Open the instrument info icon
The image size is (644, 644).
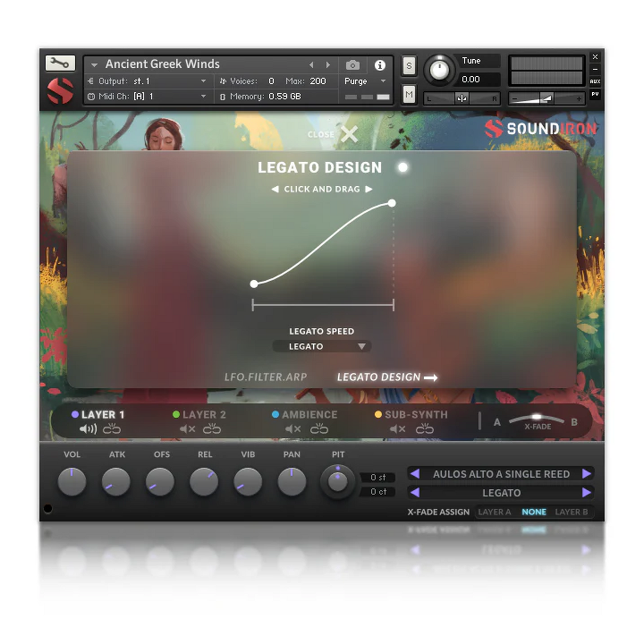(x=380, y=66)
